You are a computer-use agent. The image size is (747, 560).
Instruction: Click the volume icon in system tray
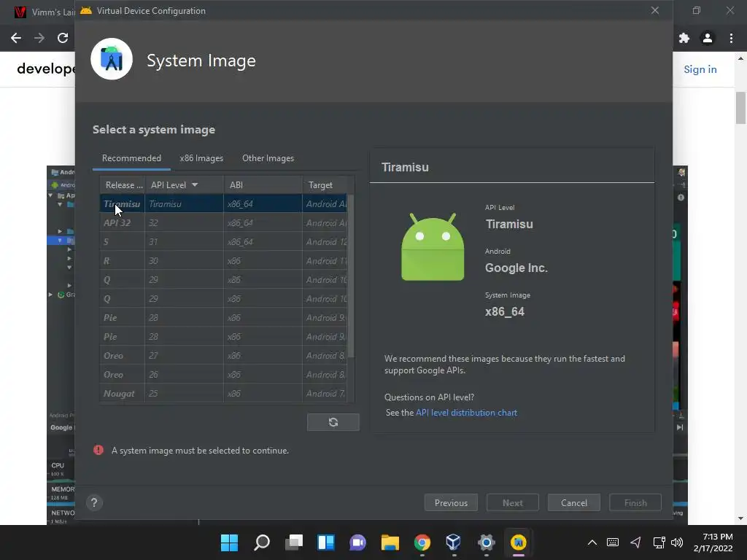[x=676, y=542]
